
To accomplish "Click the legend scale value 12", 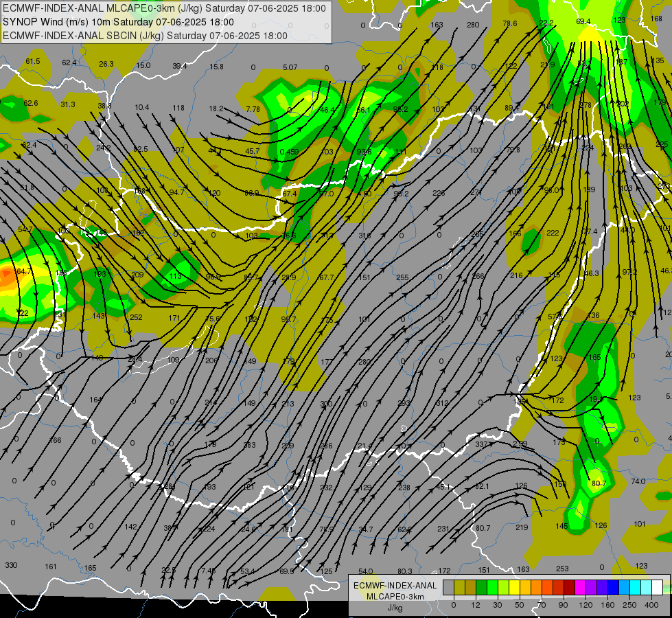I will (x=476, y=605).
